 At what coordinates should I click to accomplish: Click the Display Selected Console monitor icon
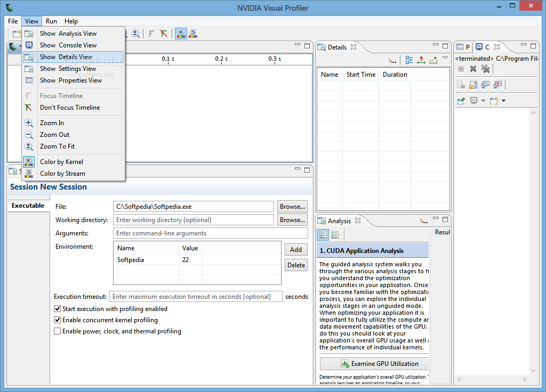click(473, 101)
